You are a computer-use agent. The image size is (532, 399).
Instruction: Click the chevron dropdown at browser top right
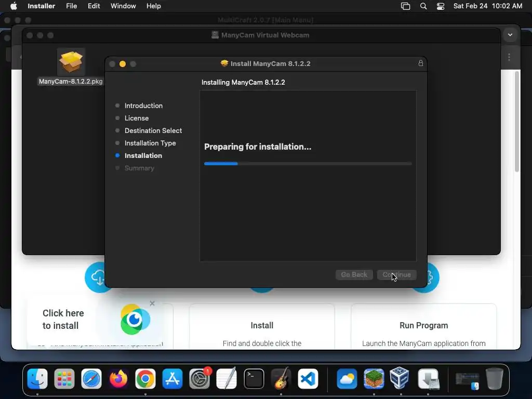(510, 35)
